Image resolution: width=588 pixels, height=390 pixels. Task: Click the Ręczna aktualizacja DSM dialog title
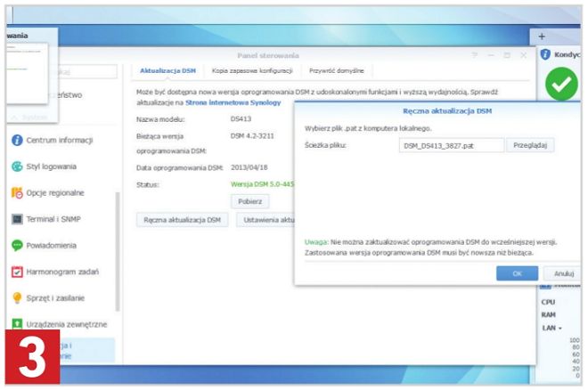(447, 111)
